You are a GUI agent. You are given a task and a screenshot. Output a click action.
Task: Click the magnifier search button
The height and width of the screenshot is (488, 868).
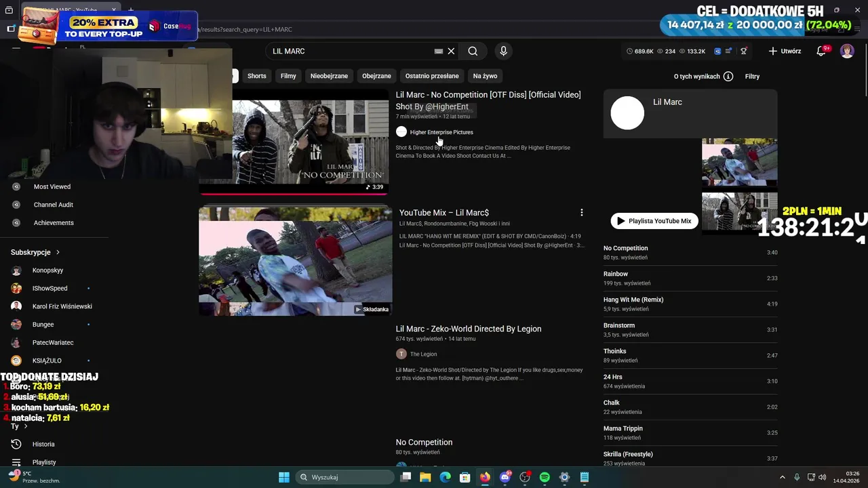coord(473,51)
